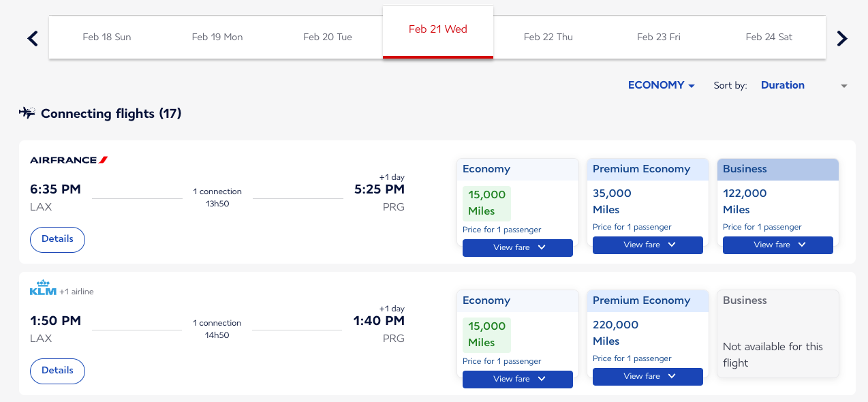Click View fare for Air France Business
Screen dimensions: 868x402
tap(777, 245)
